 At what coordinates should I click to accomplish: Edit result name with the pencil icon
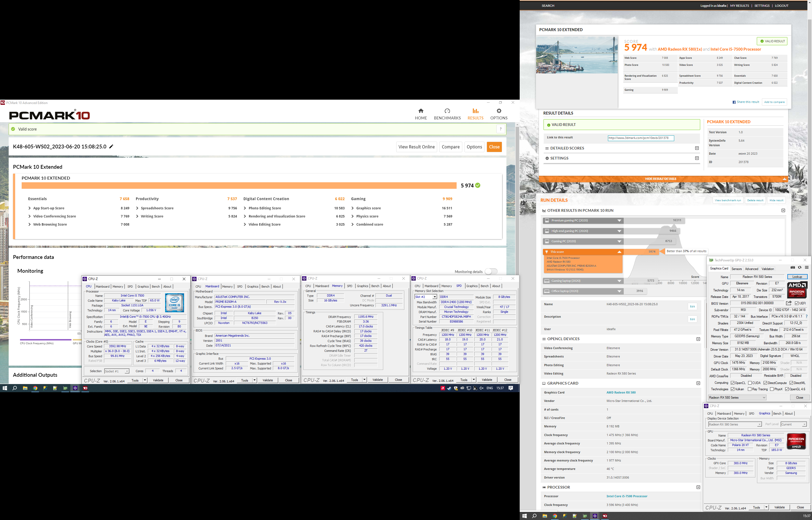(111, 147)
